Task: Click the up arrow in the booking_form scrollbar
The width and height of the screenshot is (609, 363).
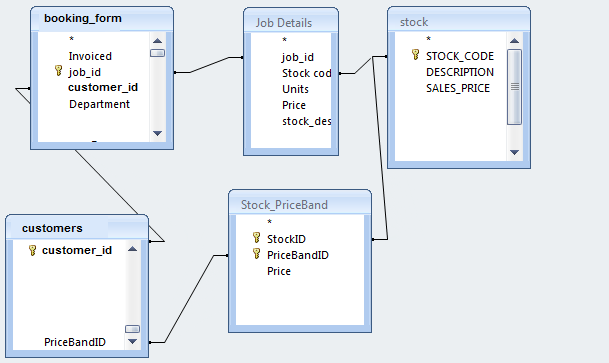Action: tap(157, 41)
